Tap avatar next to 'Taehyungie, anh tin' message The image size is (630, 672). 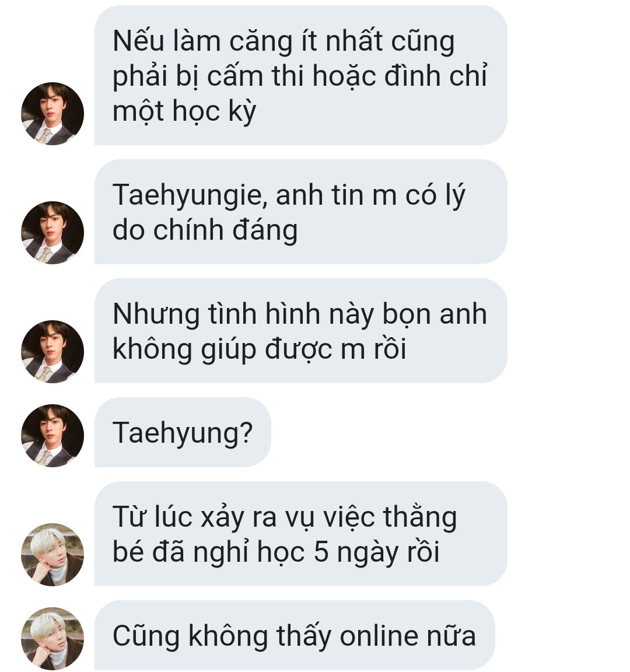pyautogui.click(x=52, y=233)
